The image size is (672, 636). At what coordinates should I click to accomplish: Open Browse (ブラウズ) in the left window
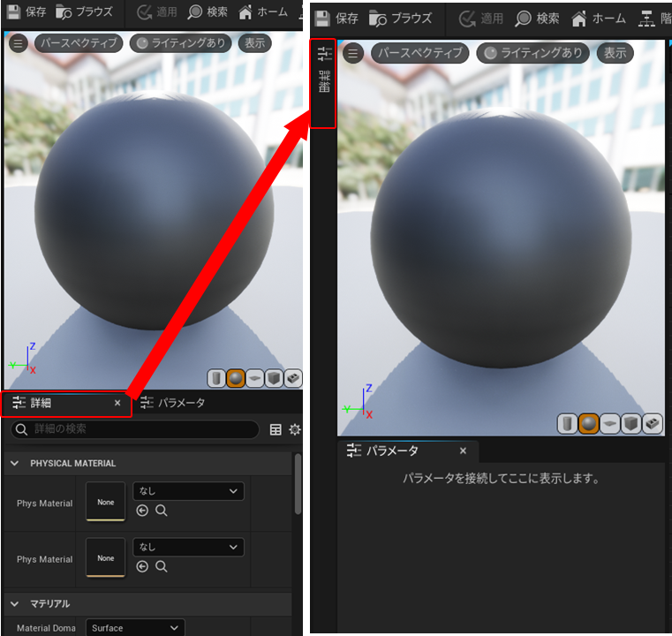85,11
